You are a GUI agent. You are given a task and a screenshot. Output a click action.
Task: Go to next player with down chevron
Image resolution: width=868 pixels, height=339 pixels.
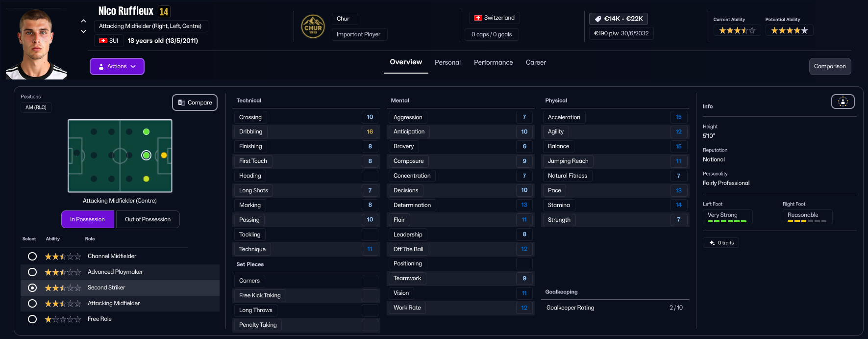point(83,31)
